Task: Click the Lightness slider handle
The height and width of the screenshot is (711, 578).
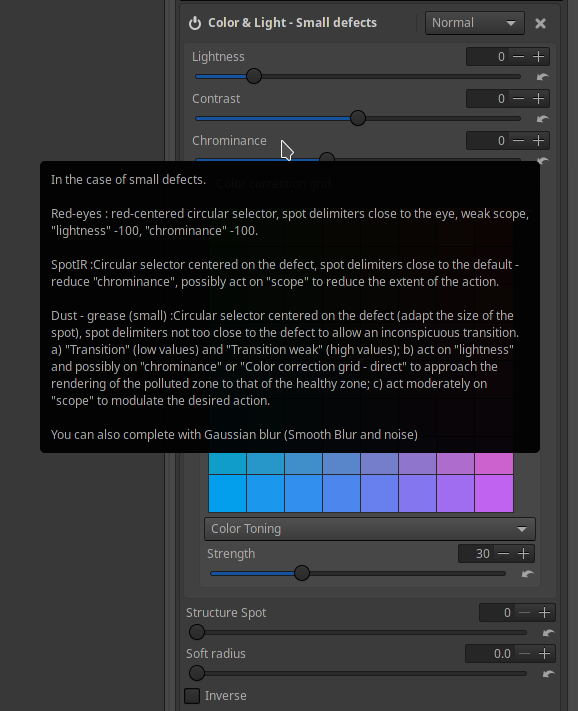Action: coord(254,76)
